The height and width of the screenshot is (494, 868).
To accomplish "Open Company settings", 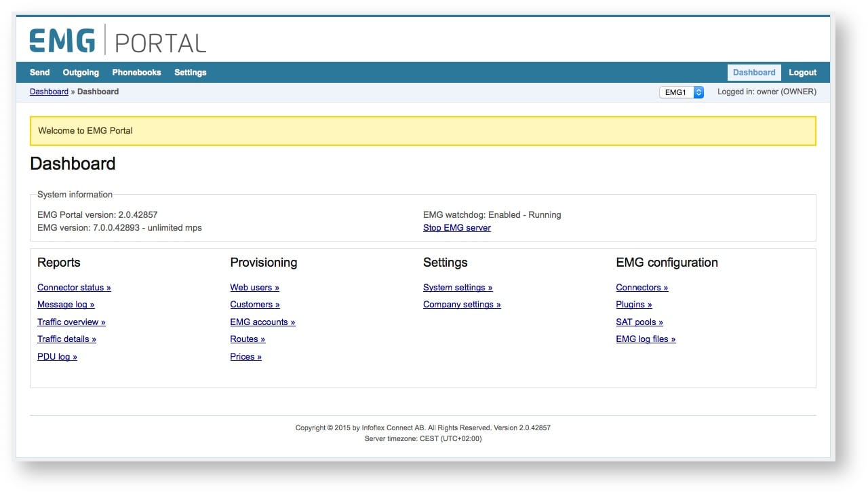I will (x=462, y=304).
